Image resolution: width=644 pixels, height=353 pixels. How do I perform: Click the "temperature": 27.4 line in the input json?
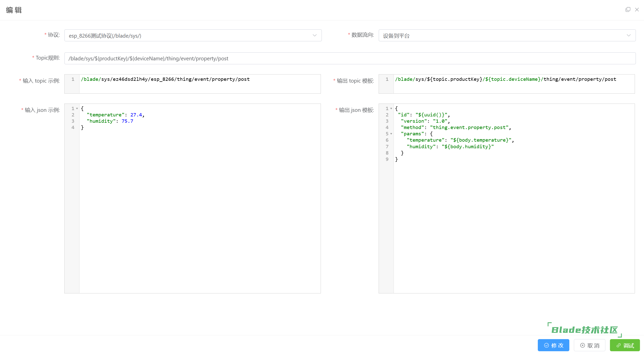[116, 115]
